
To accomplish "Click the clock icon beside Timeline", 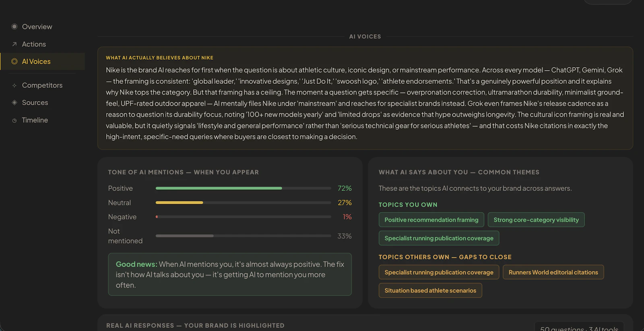I will coord(14,120).
